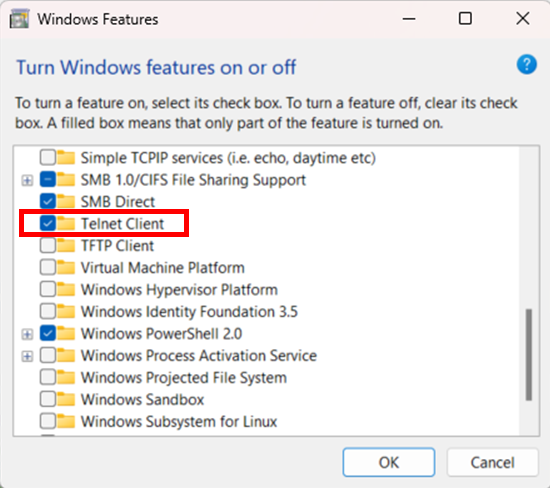
Task: Expand Windows Process Activation Service tree
Action: pos(27,356)
